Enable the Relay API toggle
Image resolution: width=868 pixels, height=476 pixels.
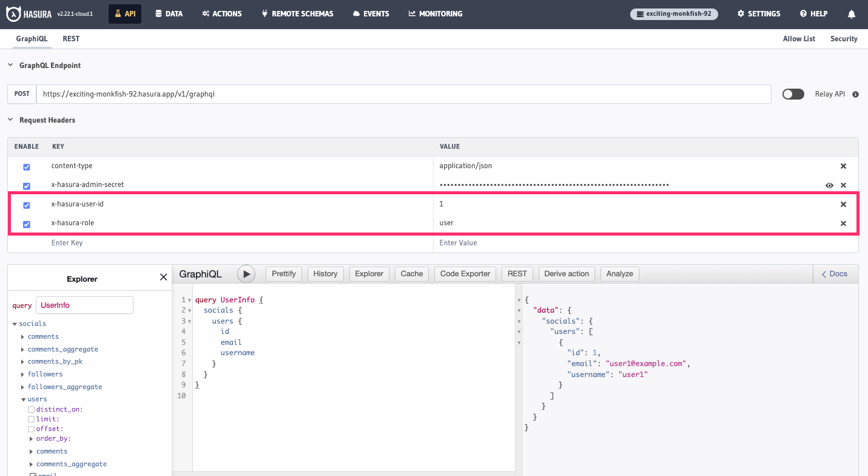(793, 94)
